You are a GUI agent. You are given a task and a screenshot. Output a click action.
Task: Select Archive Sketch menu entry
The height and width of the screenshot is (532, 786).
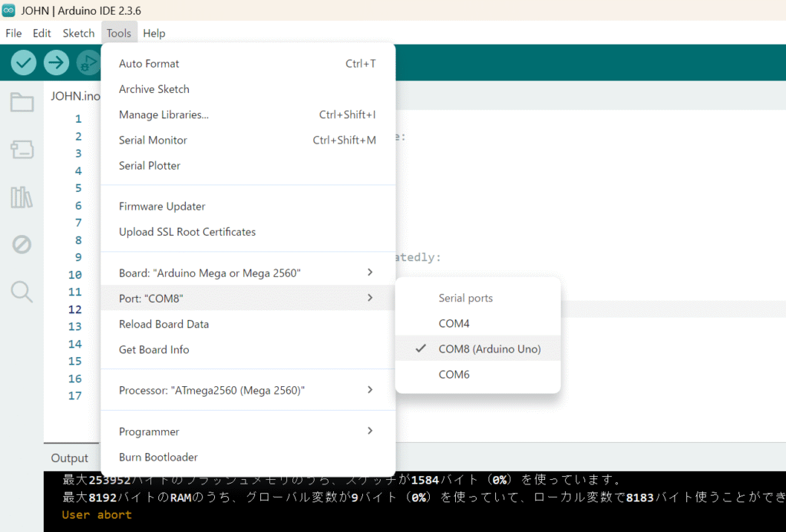click(x=248, y=89)
